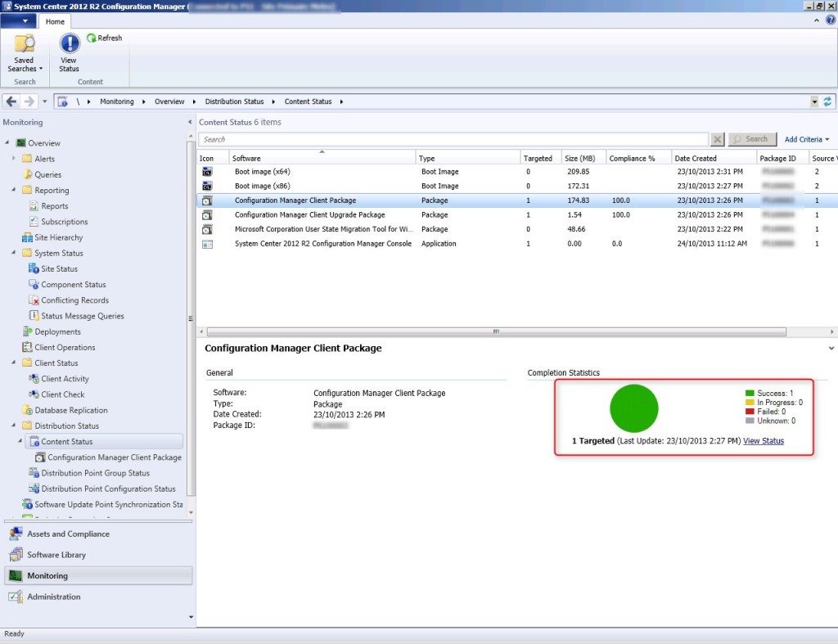Open the Administration workspace
Viewport: 838px width, 644px height.
[55, 597]
